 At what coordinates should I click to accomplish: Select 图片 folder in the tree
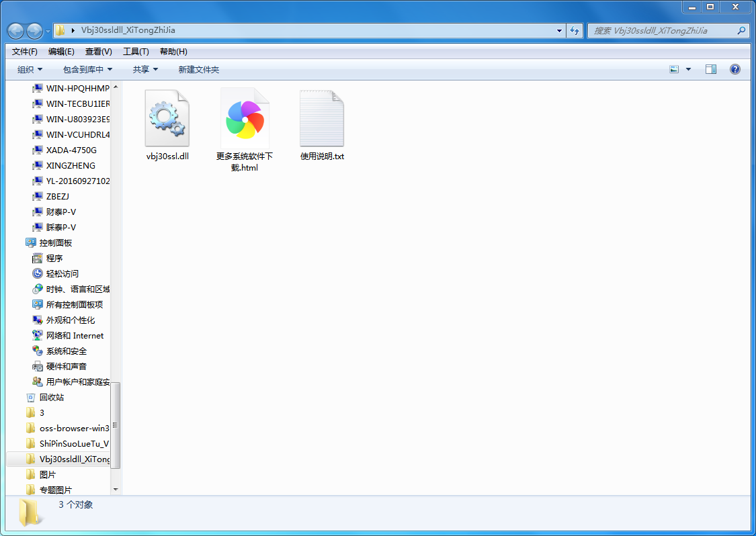coord(41,474)
